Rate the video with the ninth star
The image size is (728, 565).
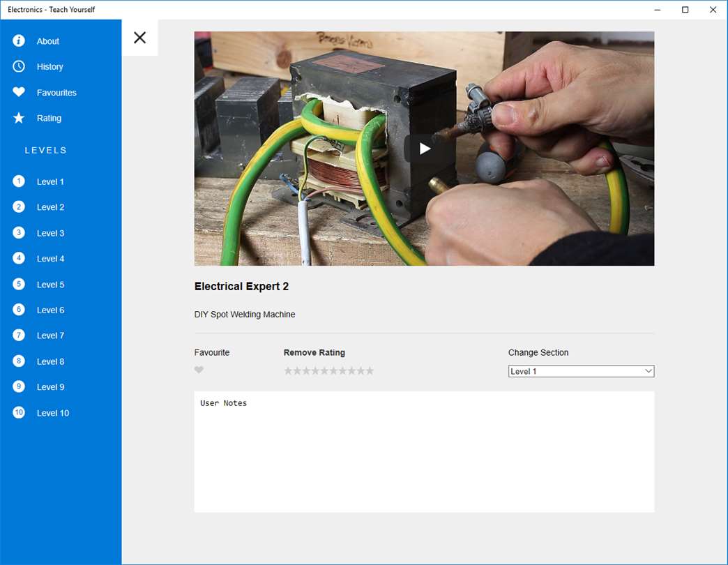pos(361,370)
